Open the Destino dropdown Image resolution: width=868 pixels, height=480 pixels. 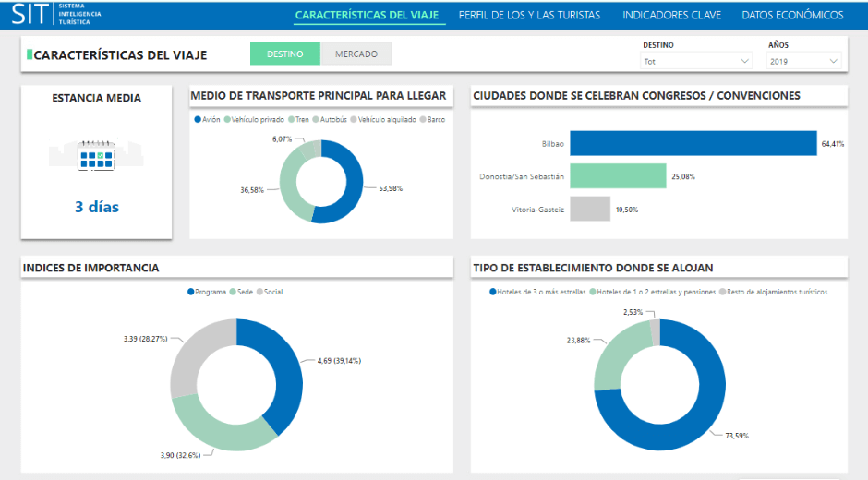click(x=697, y=62)
